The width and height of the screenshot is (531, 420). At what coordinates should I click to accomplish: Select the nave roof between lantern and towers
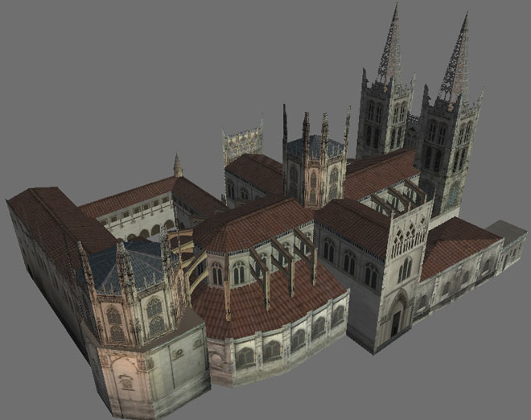[x=380, y=173]
